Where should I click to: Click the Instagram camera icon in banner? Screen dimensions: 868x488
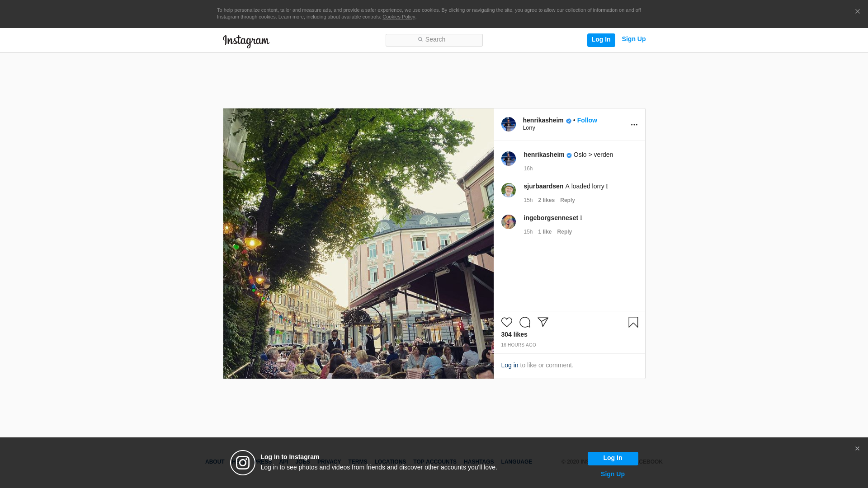point(243,463)
